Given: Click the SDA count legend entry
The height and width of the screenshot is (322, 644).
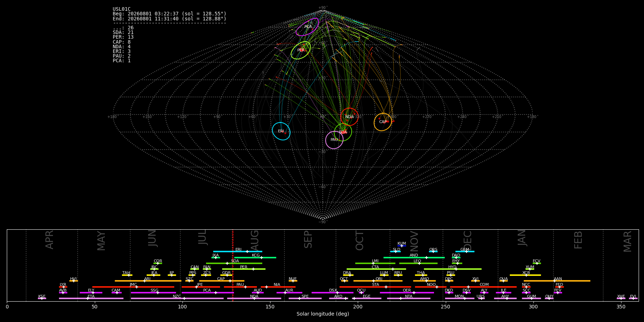Looking at the screenshot, I should [123, 33].
